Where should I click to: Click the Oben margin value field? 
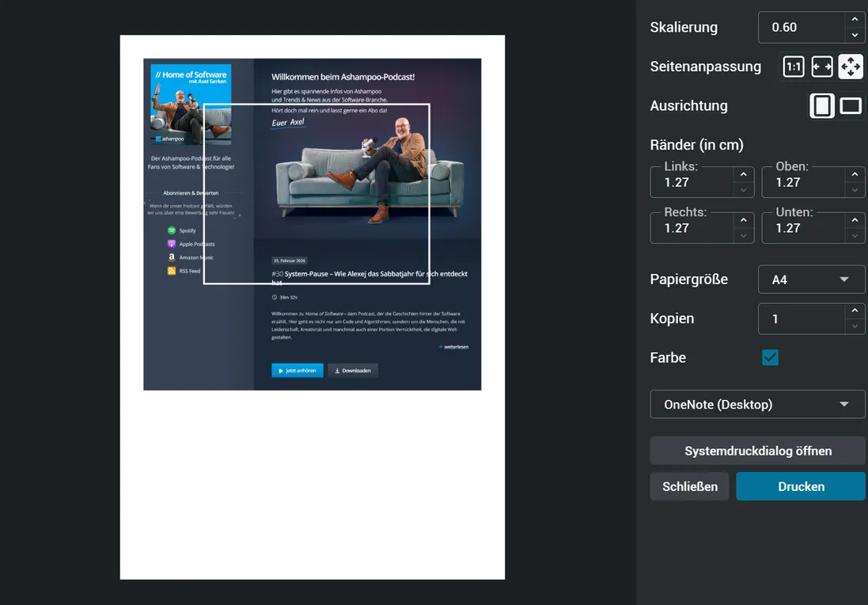(803, 182)
